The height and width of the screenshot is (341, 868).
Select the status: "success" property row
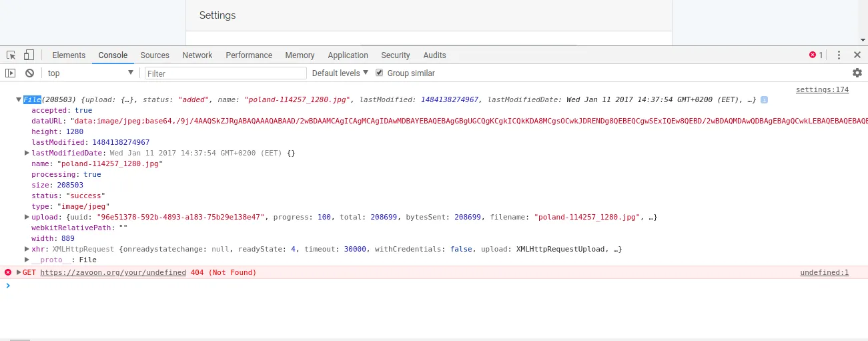pyautogui.click(x=68, y=196)
